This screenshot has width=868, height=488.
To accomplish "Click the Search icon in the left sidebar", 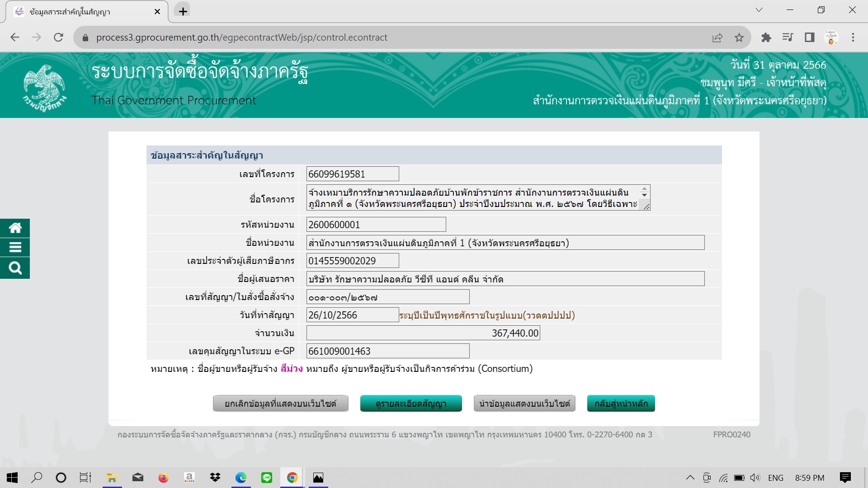I will pyautogui.click(x=15, y=267).
